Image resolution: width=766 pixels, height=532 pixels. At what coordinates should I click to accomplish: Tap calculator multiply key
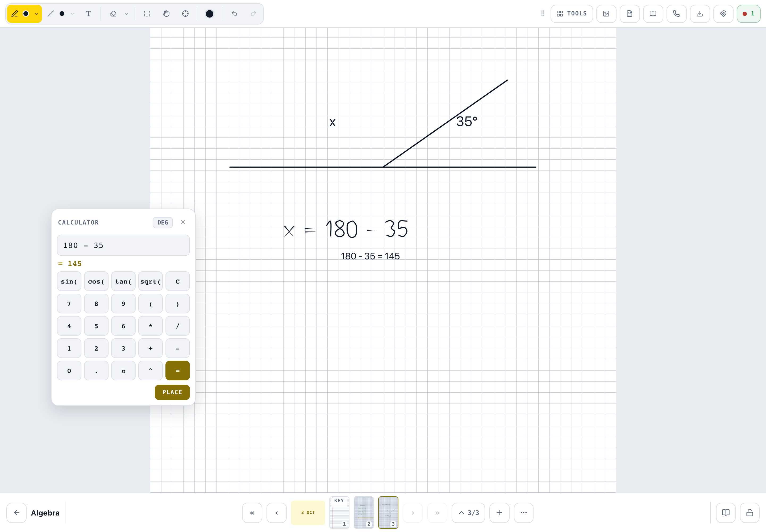coord(150,326)
